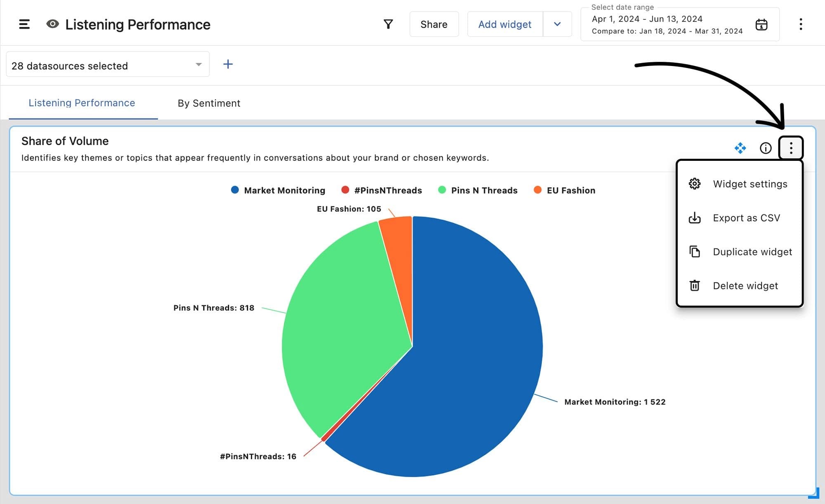
Task: Click the Listening Performance dashboard title
Action: click(138, 24)
